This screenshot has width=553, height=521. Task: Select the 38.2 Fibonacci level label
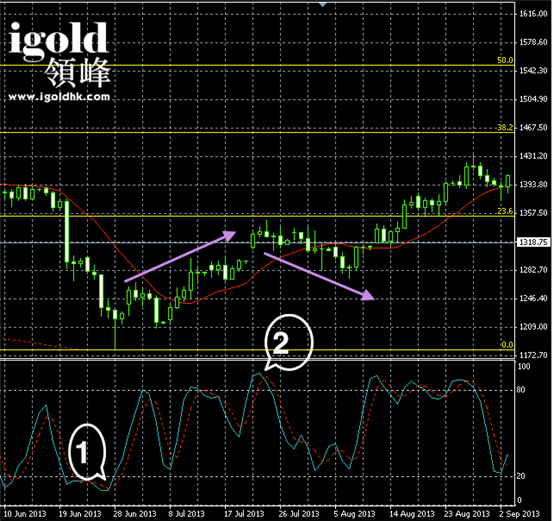pyautogui.click(x=505, y=127)
